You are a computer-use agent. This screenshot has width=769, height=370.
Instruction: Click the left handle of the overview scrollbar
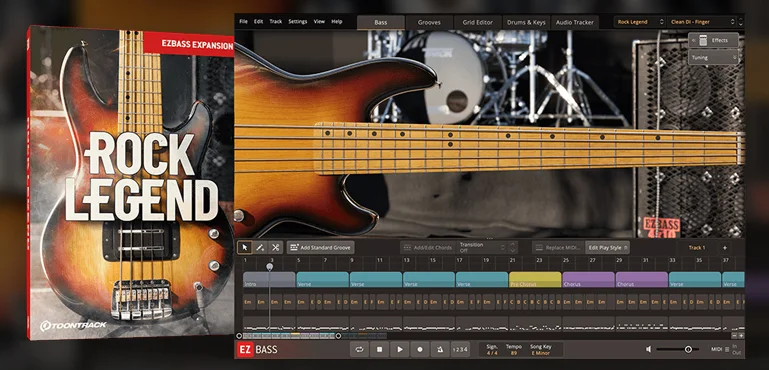click(x=239, y=336)
